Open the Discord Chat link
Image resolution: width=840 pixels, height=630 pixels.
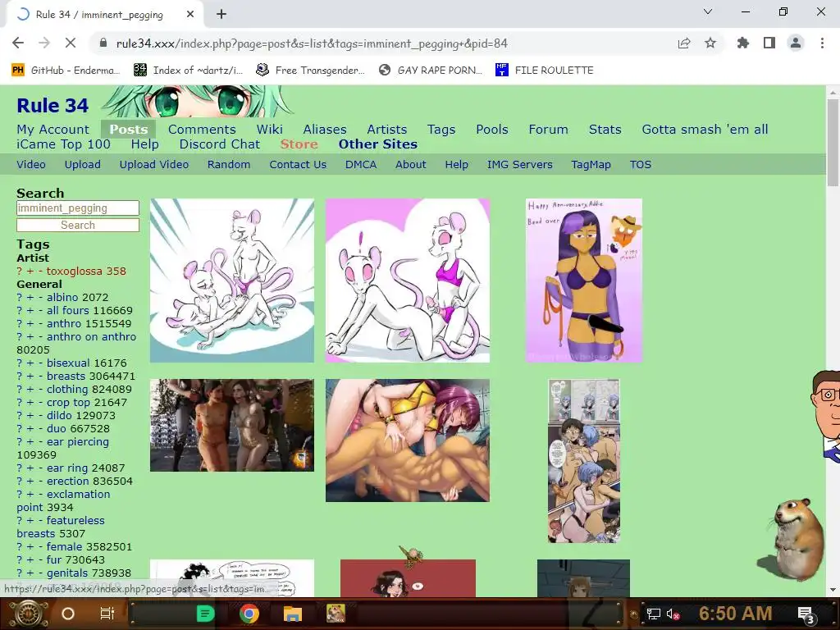220,144
